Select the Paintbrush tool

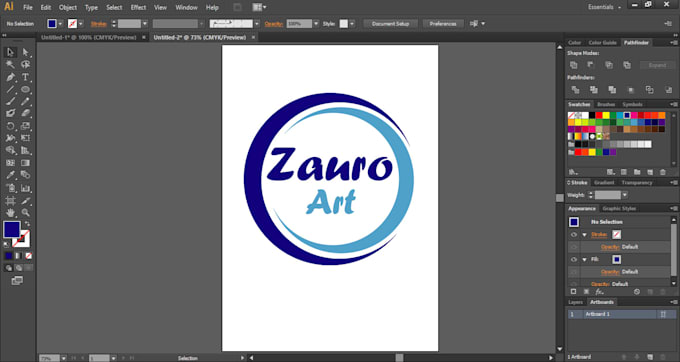pyautogui.click(x=10, y=101)
